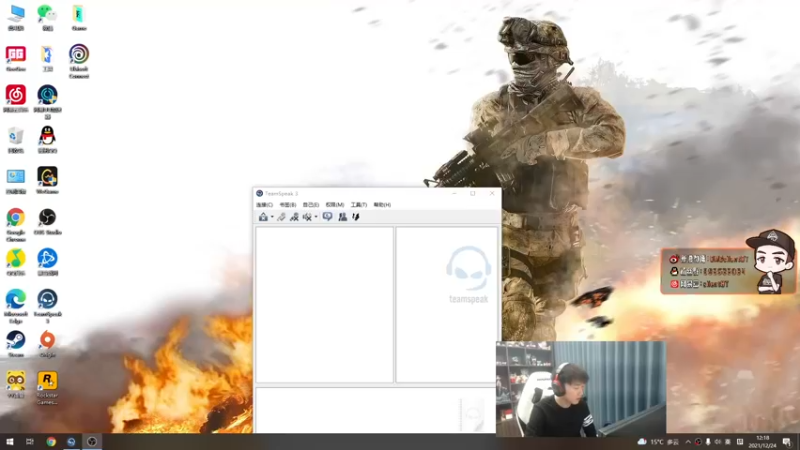Open the TeamSpeak permissions menu (M)
The width and height of the screenshot is (800, 450).
click(x=335, y=205)
